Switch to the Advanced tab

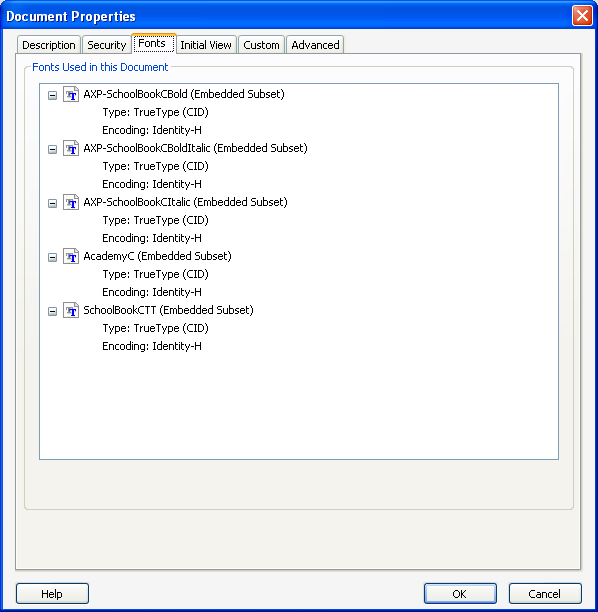[x=315, y=45]
